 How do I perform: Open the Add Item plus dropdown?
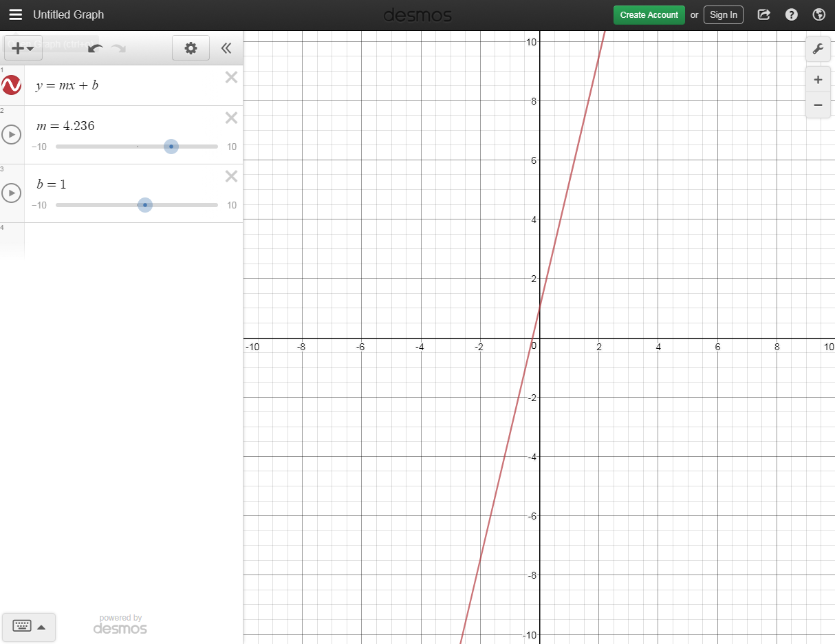[x=23, y=48]
